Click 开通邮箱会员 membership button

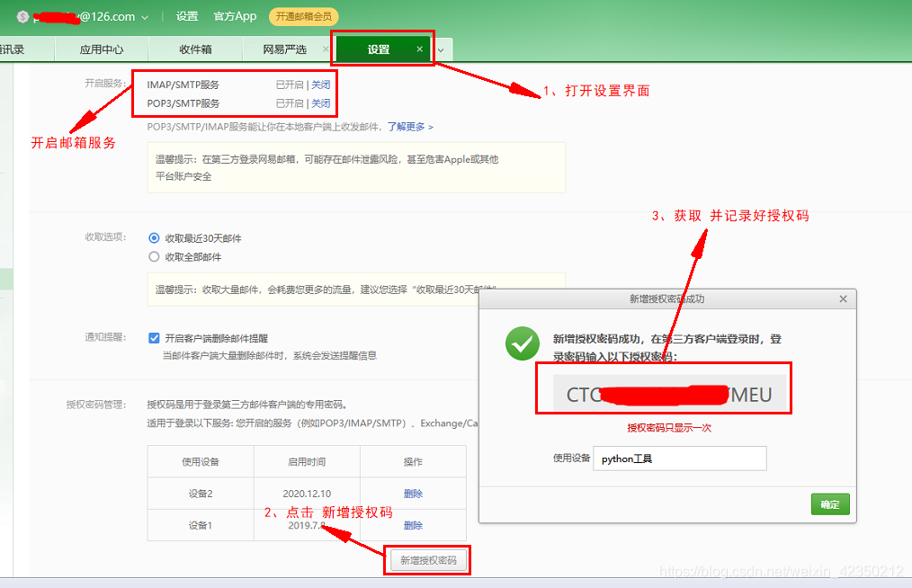coord(304,16)
